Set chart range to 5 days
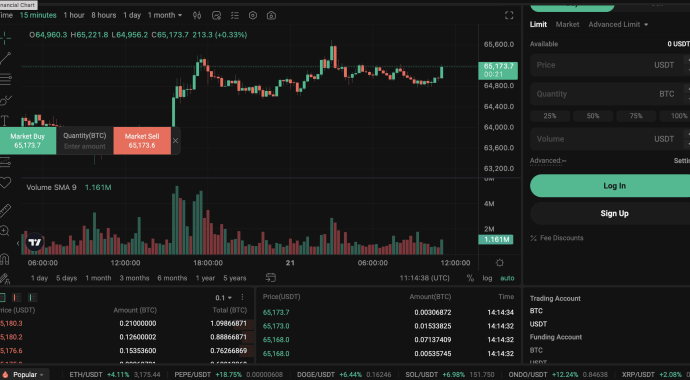The height and width of the screenshot is (380, 690). pyautogui.click(x=66, y=278)
